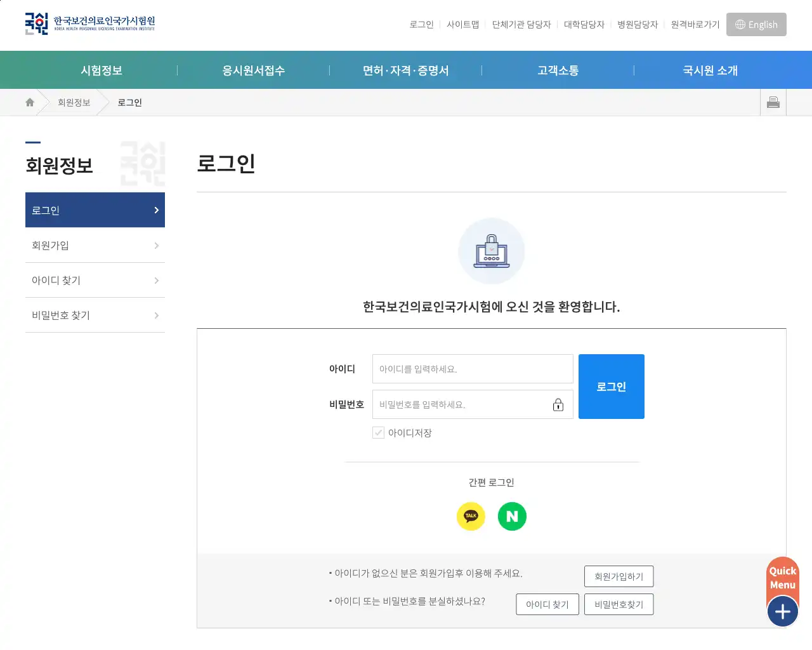The width and height of the screenshot is (812, 650).
Task: Click the Kakao Talk login icon
Action: pyautogui.click(x=471, y=516)
